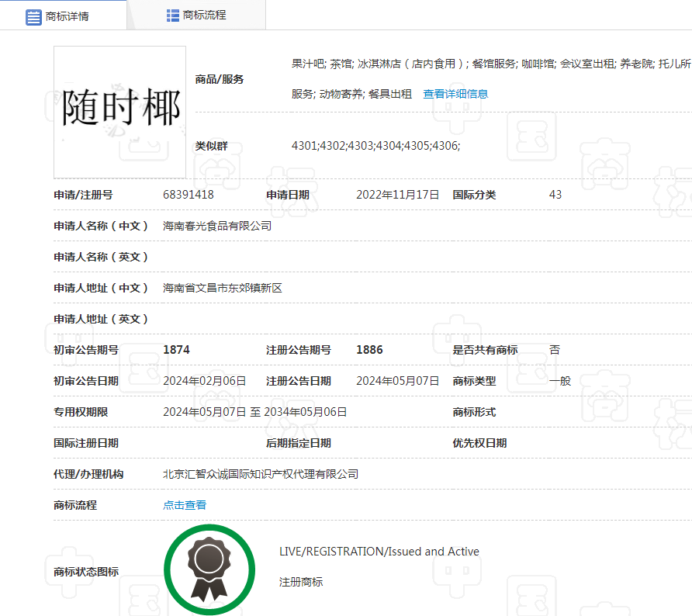The height and width of the screenshot is (616, 692).
Task: Click the 商标状态图标 label
Action: 86,572
